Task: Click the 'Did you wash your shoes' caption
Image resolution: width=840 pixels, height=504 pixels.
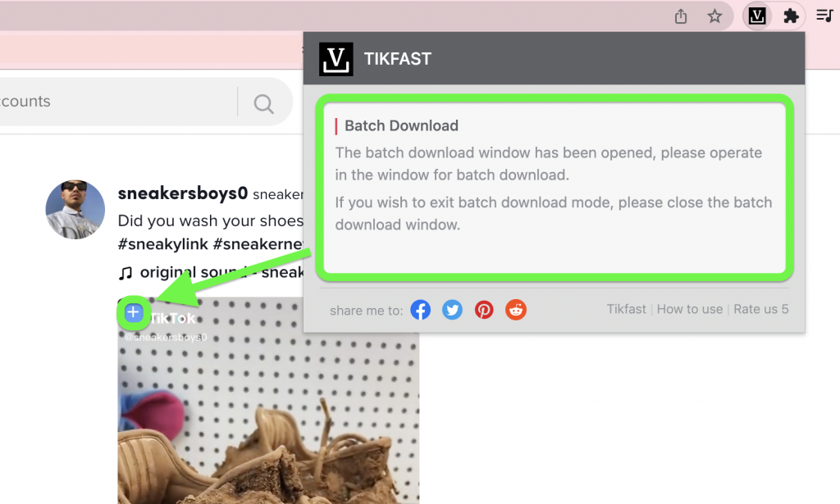Action: tap(211, 220)
